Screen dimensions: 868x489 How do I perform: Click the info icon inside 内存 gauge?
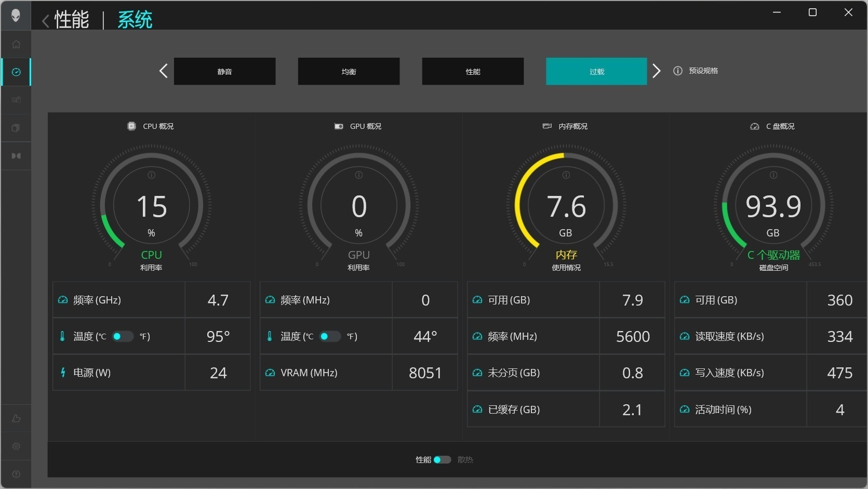[566, 175]
